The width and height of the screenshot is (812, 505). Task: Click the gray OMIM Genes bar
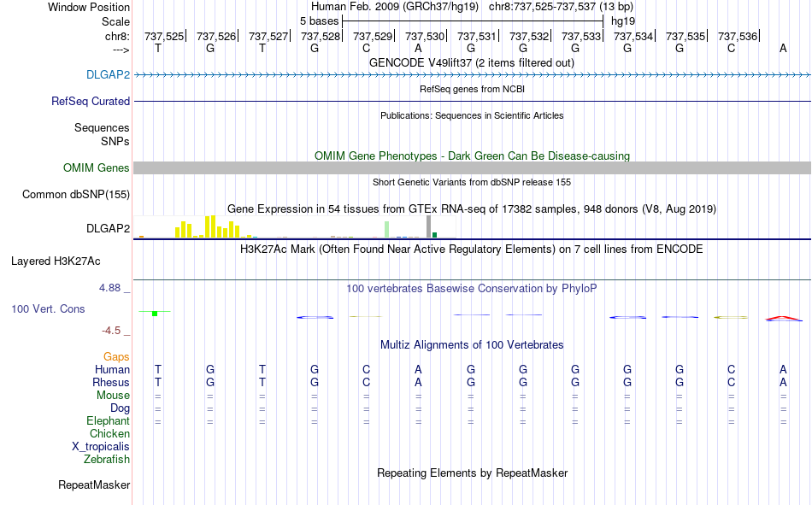tap(472, 167)
